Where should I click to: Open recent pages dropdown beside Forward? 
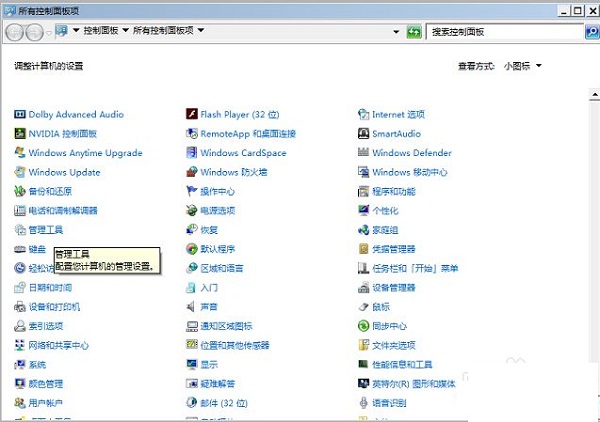pyautogui.click(x=49, y=33)
